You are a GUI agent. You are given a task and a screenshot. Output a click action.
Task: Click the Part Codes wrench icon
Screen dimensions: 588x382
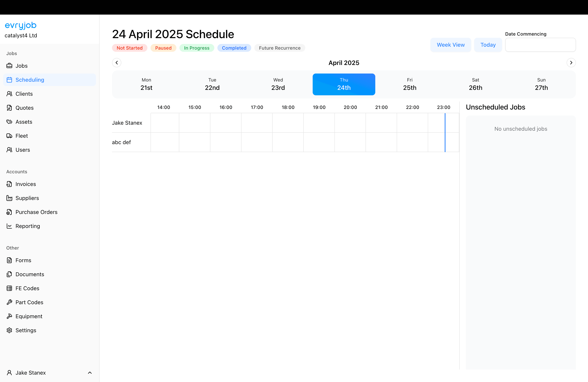coord(9,302)
